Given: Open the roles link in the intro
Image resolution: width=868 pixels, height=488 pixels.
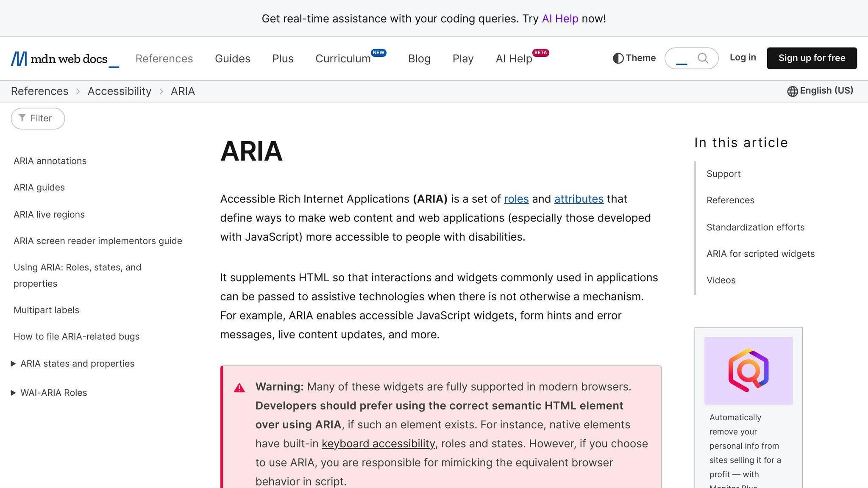Looking at the screenshot, I should tap(516, 199).
